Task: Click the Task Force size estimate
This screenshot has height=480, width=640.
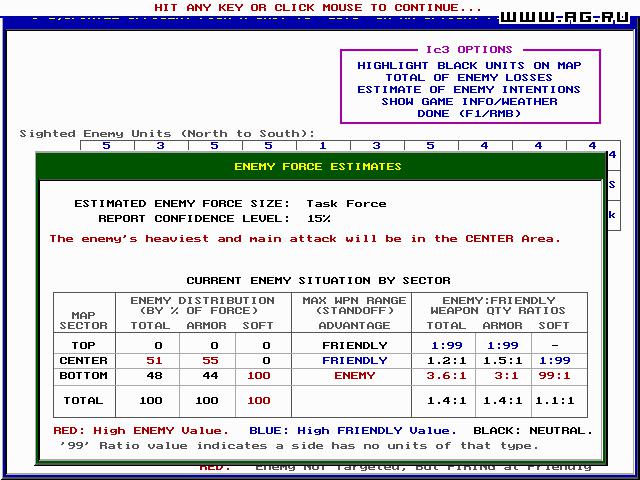Action: coord(345,203)
